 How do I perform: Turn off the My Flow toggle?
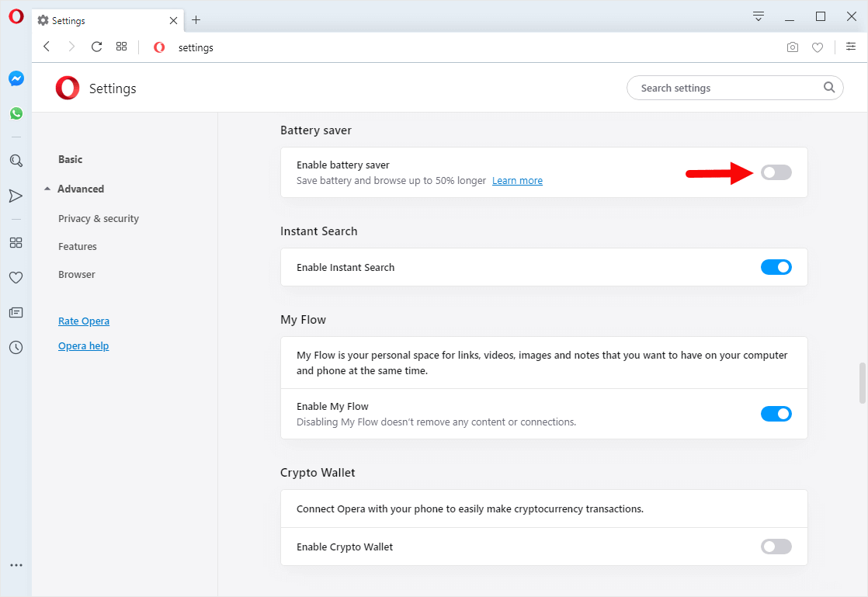coord(776,414)
